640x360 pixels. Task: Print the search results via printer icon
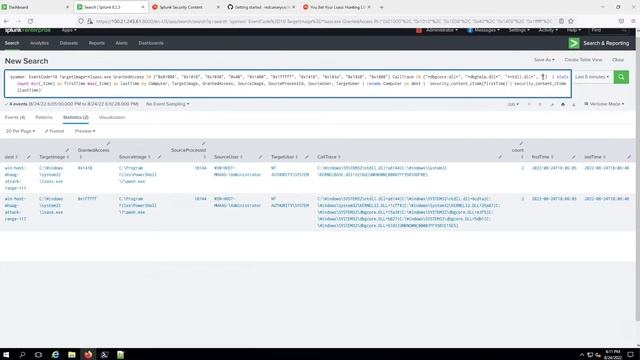coord(563,104)
